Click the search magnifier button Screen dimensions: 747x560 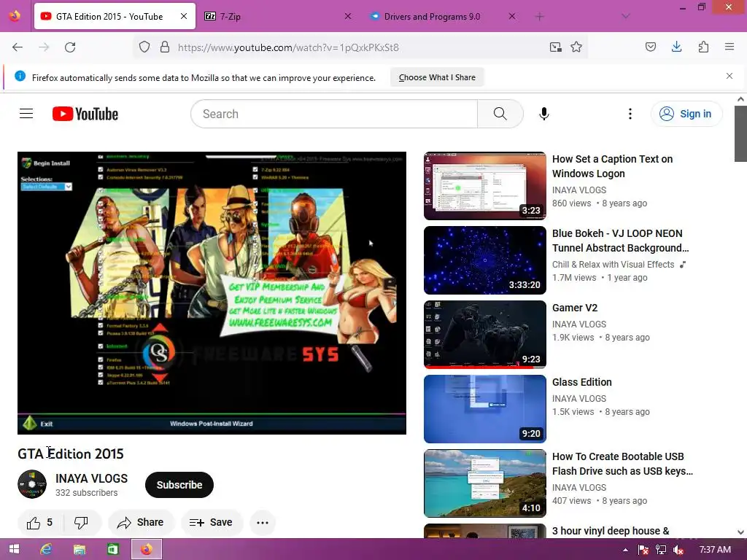pyautogui.click(x=500, y=114)
